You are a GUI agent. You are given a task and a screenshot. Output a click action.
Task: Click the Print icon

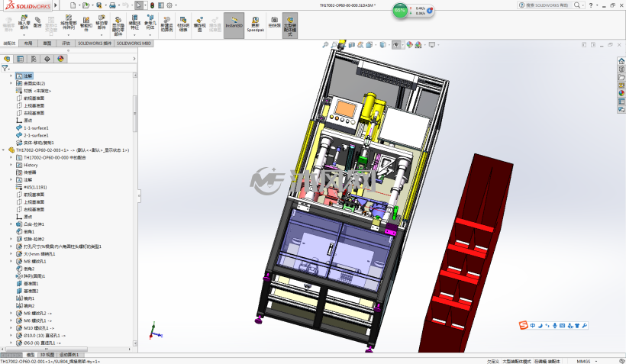pyautogui.click(x=112, y=5)
